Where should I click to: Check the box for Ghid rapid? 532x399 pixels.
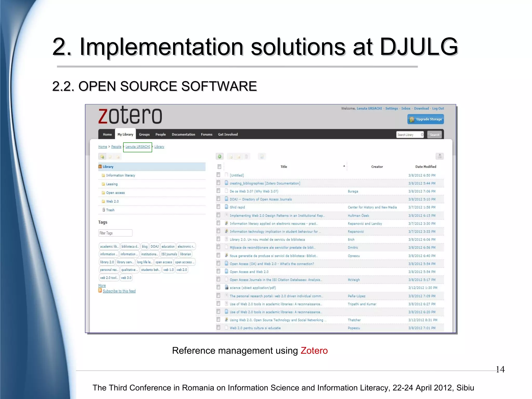point(218,207)
